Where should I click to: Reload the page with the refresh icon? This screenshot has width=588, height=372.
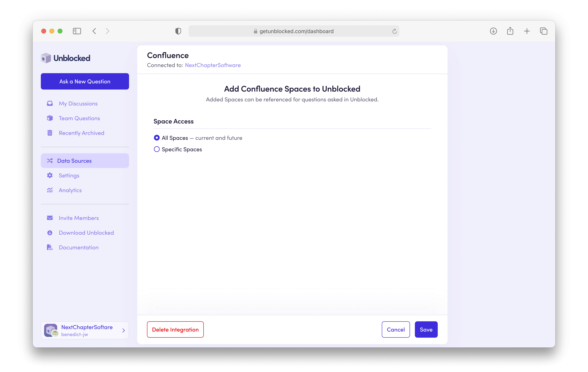pyautogui.click(x=394, y=31)
